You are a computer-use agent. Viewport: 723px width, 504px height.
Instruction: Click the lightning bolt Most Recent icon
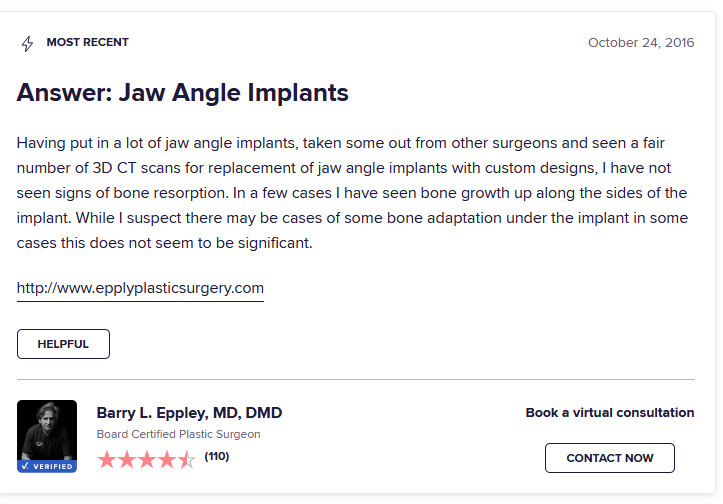pyautogui.click(x=28, y=44)
